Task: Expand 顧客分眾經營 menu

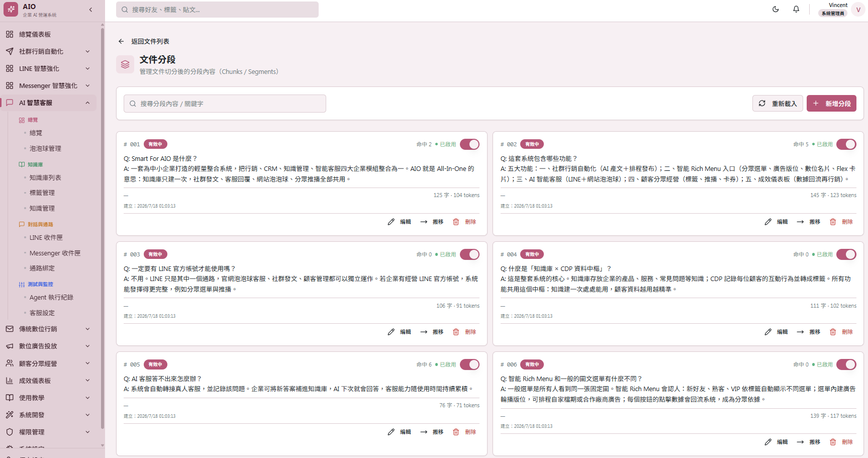Action: click(x=48, y=363)
